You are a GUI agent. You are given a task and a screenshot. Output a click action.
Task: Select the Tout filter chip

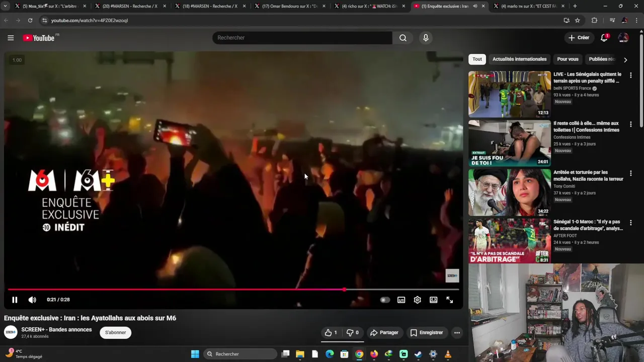pyautogui.click(x=477, y=59)
